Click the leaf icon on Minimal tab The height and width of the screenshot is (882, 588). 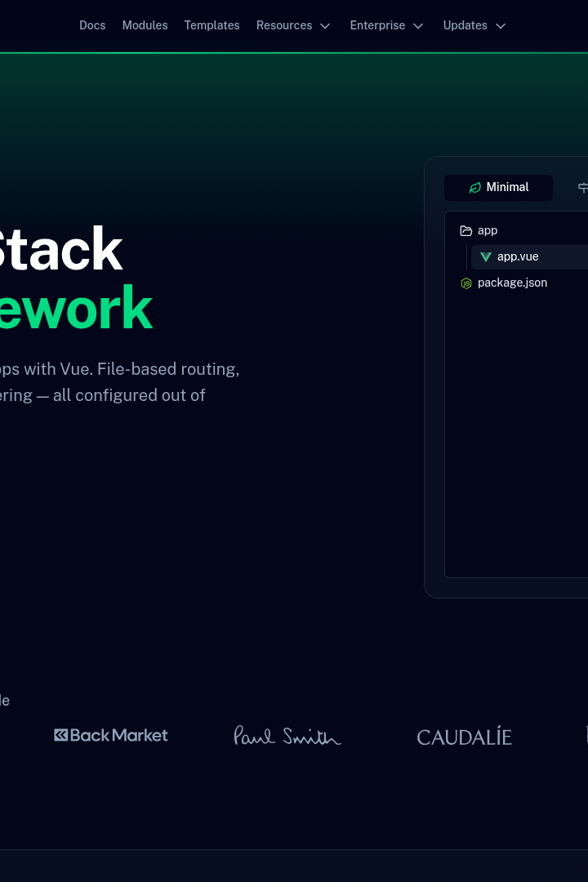coord(475,187)
